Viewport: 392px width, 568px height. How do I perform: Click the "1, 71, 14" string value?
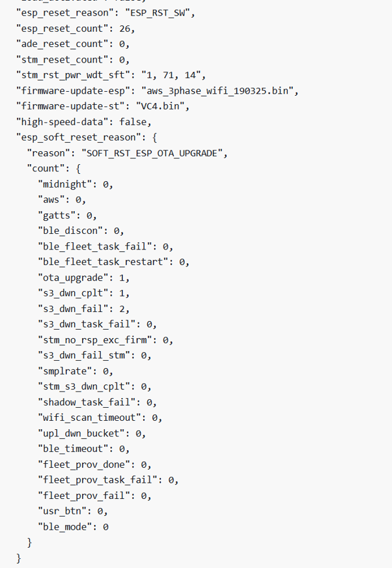click(171, 76)
